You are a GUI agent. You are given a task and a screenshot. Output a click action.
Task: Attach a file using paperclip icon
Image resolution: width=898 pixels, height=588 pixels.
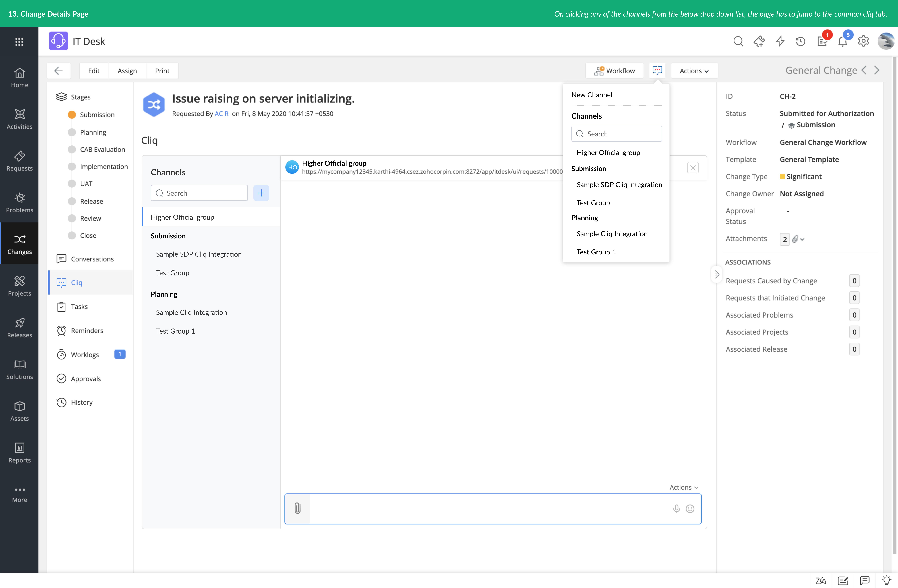297,508
